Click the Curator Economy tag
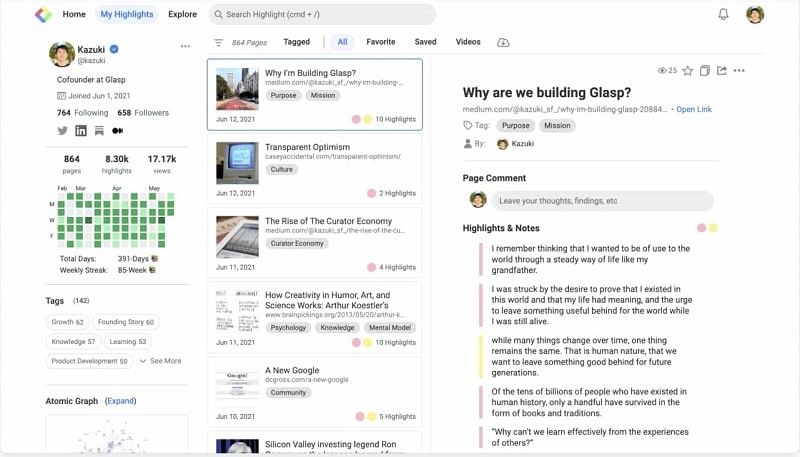The height and width of the screenshot is (457, 800). click(x=297, y=243)
